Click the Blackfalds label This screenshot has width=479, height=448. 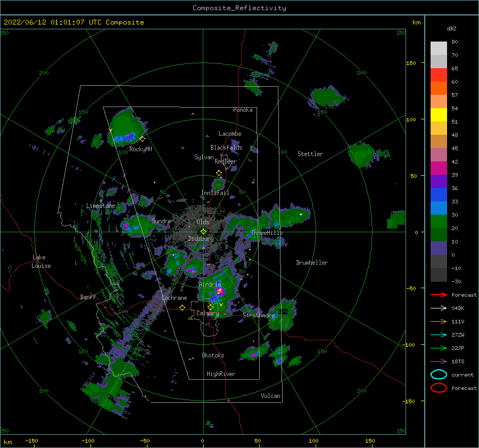[x=226, y=148]
